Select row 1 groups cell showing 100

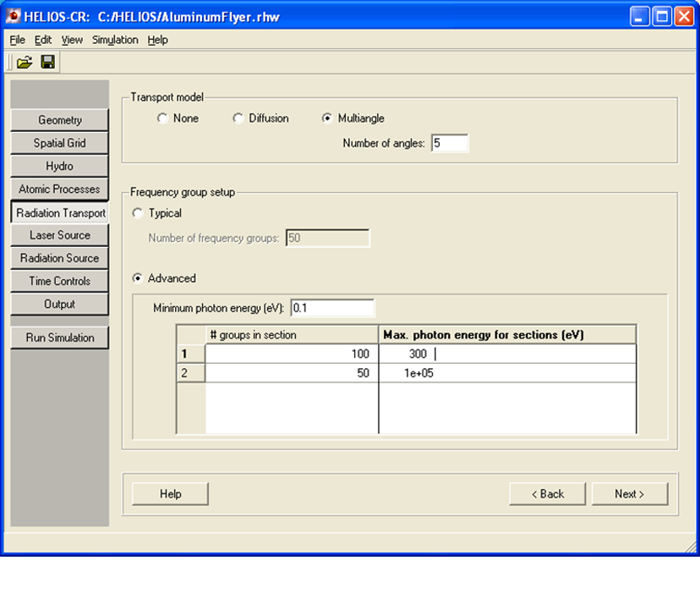[292, 354]
